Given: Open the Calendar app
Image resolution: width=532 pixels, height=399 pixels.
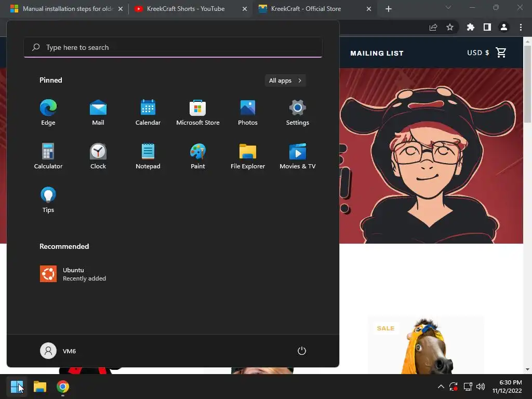Looking at the screenshot, I should pos(148,113).
